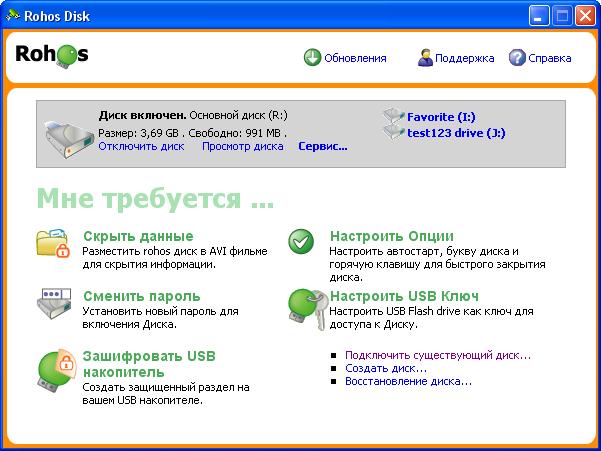The image size is (601, 451).
Task: Close the Rohos Disk window
Action: click(586, 16)
